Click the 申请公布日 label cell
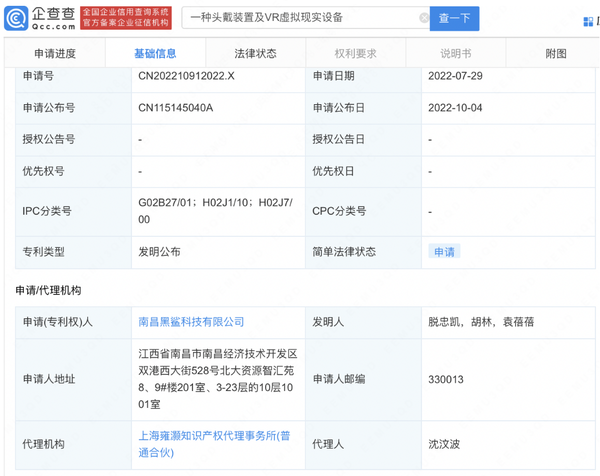 363,108
